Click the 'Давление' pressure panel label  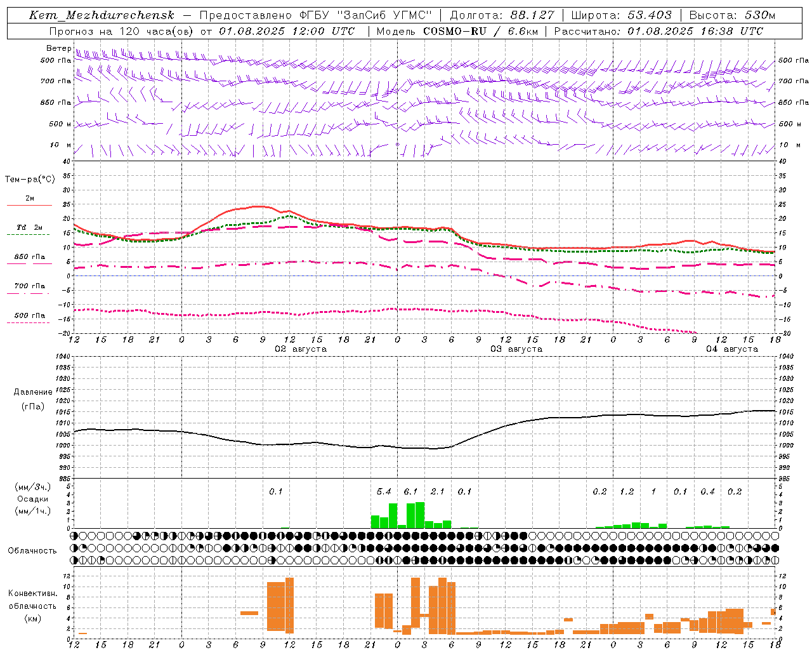pos(33,392)
